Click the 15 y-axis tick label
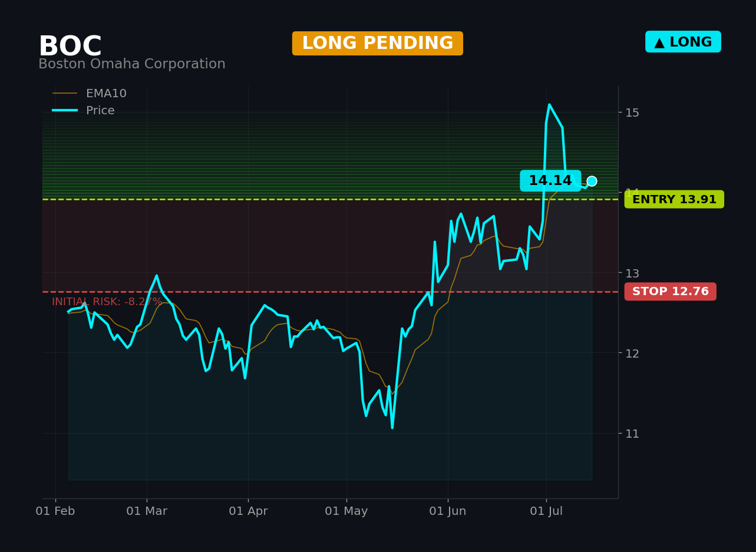 (632, 113)
